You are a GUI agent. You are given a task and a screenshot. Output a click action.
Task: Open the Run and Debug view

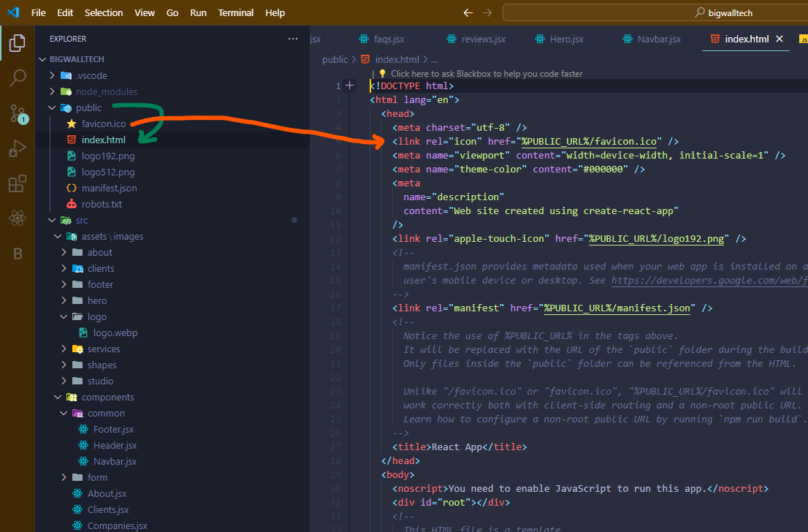tap(18, 149)
